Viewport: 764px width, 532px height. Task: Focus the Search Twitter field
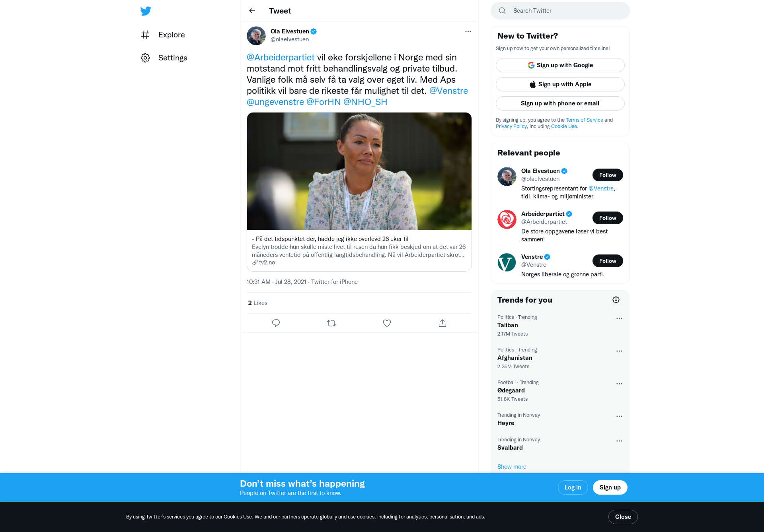tap(560, 11)
